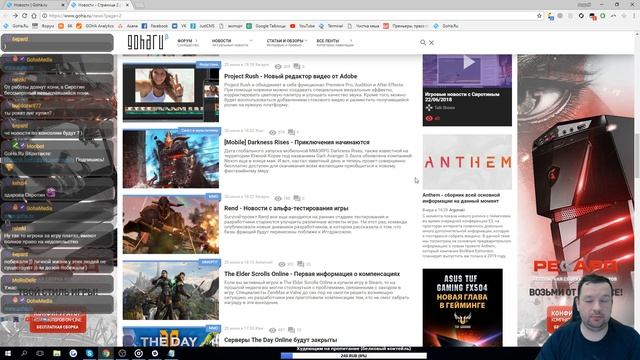The width and height of the screenshot is (640, 360).
Task: Open the new tab button
Action: pyautogui.click(x=140, y=5)
